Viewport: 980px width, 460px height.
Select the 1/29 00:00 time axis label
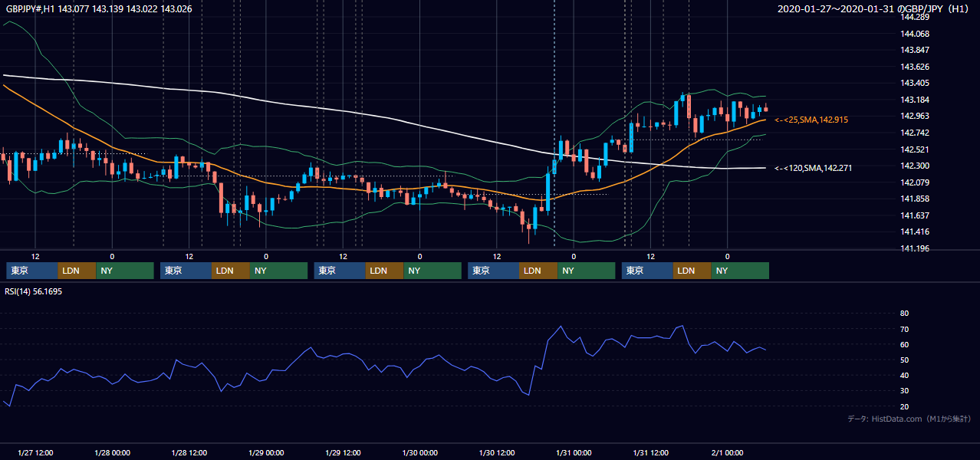(x=266, y=453)
